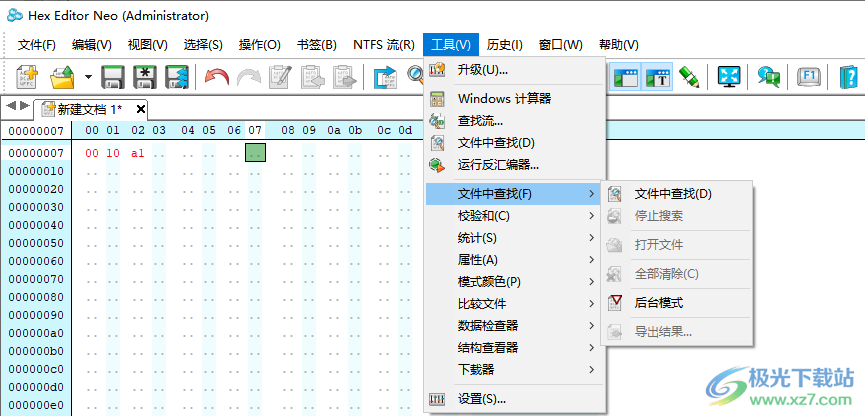Open the 文件(F) menu
Image resolution: width=865 pixels, height=416 pixels.
pos(37,45)
